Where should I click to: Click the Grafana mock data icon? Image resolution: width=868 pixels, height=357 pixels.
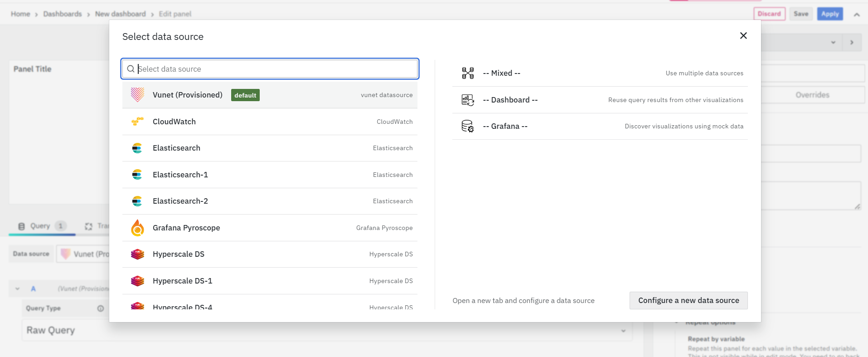pos(467,126)
